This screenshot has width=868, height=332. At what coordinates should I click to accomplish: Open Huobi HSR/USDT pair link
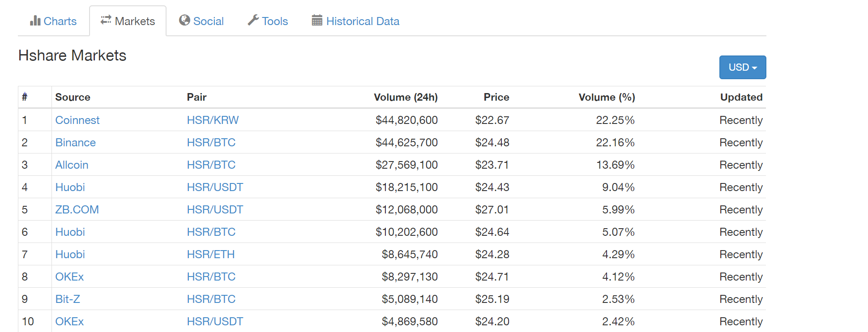[x=215, y=187]
